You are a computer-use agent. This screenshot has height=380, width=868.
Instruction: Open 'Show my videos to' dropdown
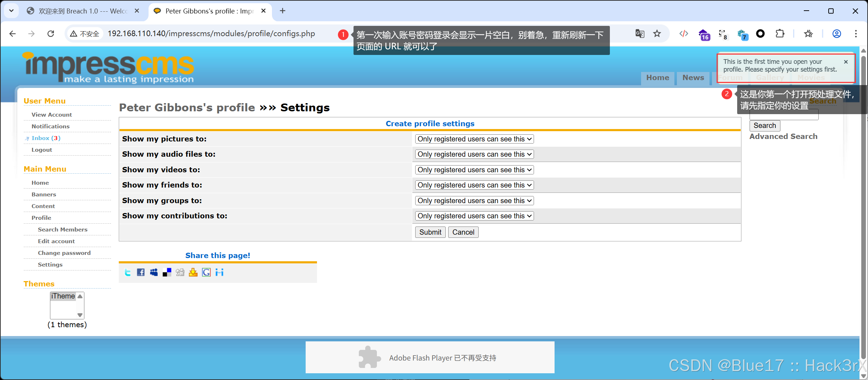[474, 170]
